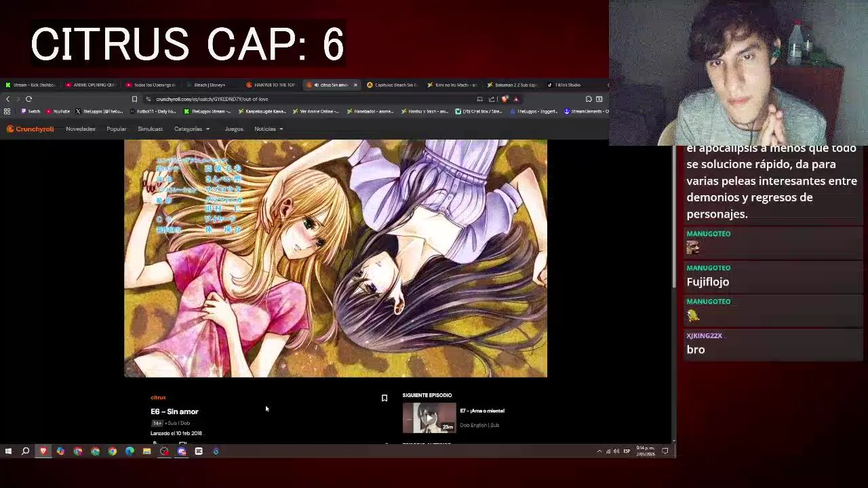Open the Chat Box bookmark
Viewport: 868px width, 488px height.
[478, 111]
